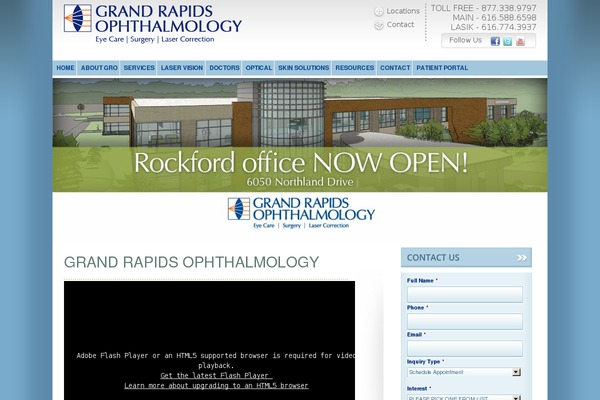Click the MAIN phone number 616.588.6598

509,18
